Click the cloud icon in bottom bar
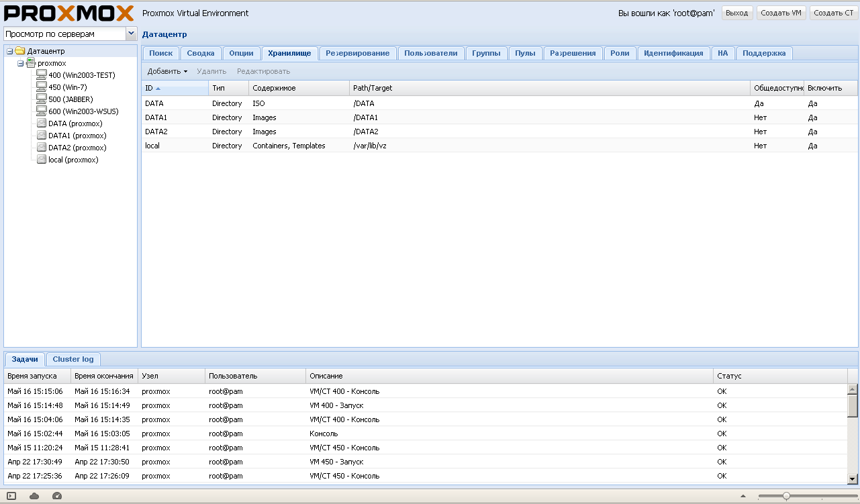 click(34, 496)
